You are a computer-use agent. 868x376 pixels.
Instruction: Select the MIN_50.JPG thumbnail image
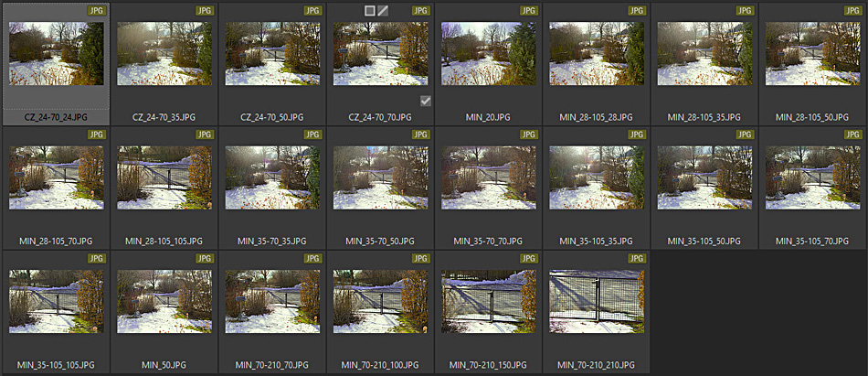click(x=164, y=301)
